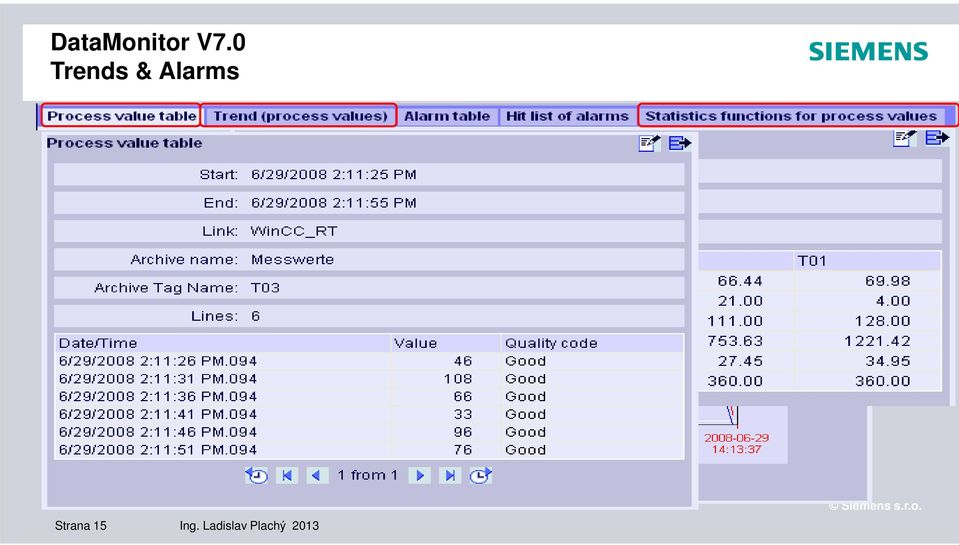Screen dimensions: 959x545
Task: Click the edit icon in the background statistics panel
Action: [905, 138]
